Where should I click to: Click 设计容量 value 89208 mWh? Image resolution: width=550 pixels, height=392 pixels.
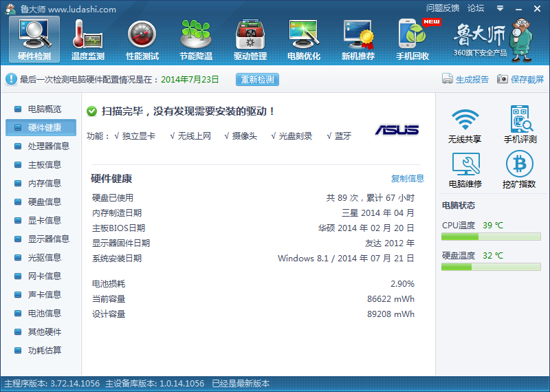coord(390,314)
